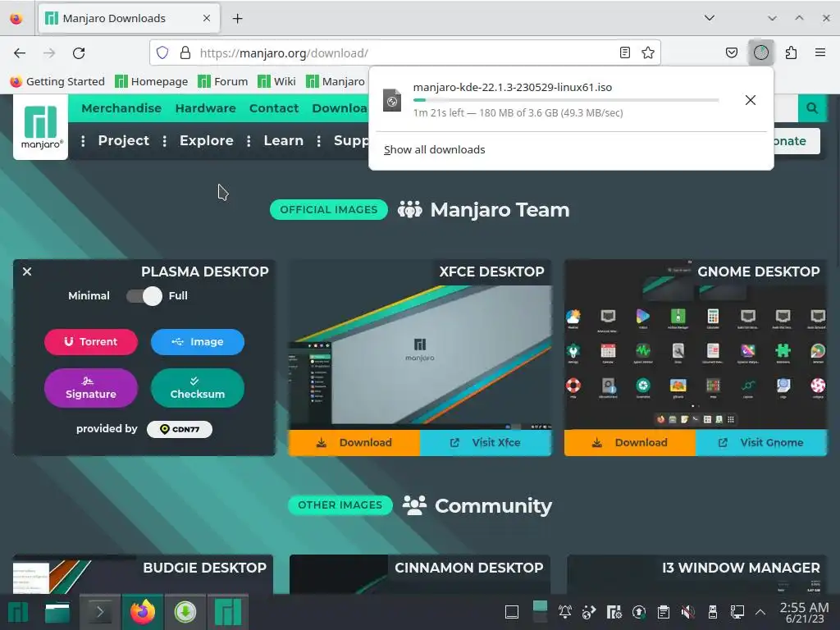Open the Manjaro Hello taskbar entry
Viewport: 840px width, 630px height.
[x=228, y=612]
